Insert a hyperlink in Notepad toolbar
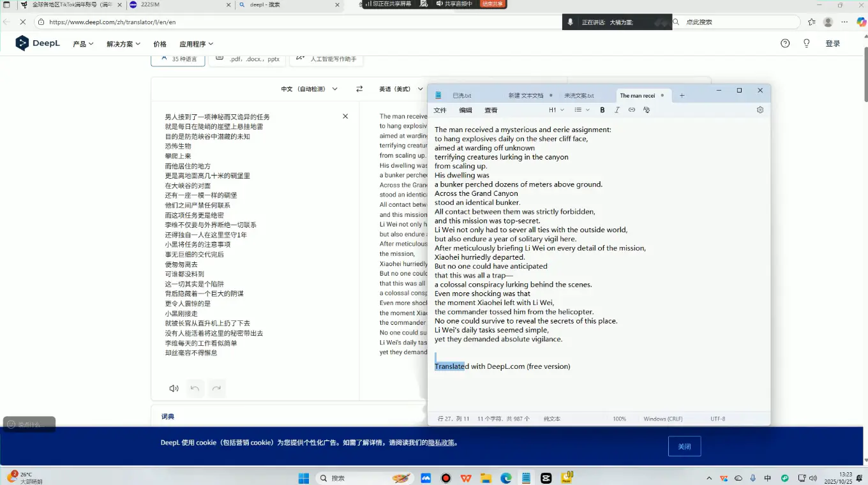Screen dimensions: 868x485 [x=631, y=110]
